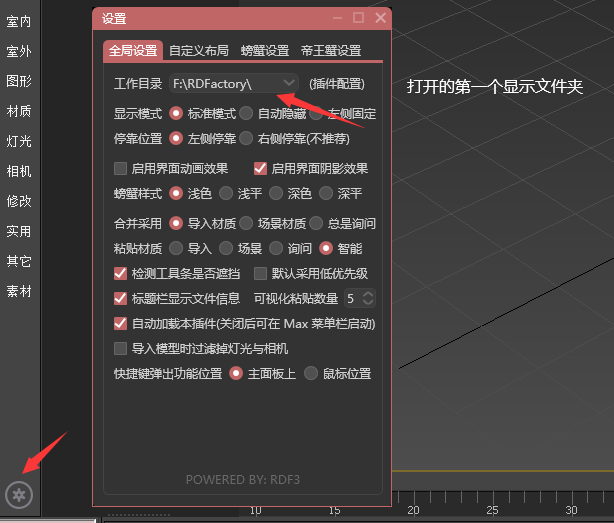Open the 修改 sidebar category
This screenshot has height=523, width=614.
[19, 201]
